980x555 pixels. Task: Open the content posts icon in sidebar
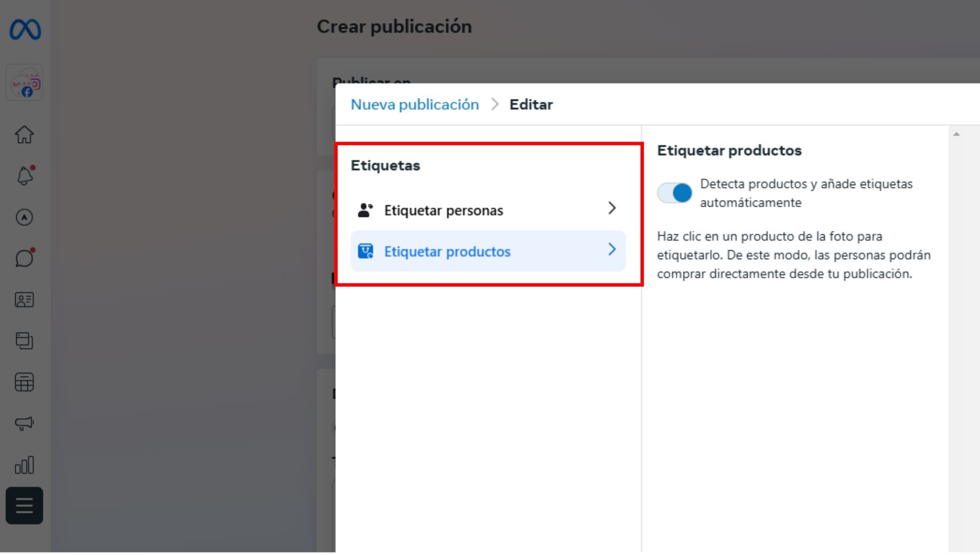pyautogui.click(x=24, y=340)
